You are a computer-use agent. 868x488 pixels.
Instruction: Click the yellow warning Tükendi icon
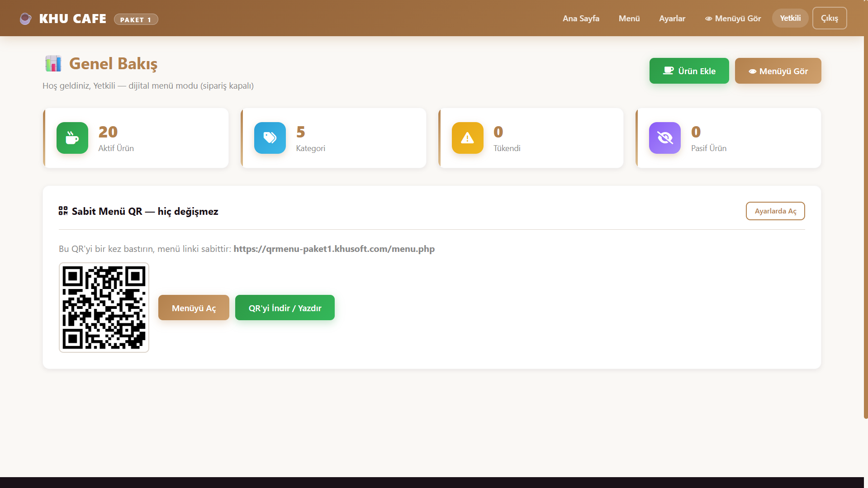(x=468, y=138)
